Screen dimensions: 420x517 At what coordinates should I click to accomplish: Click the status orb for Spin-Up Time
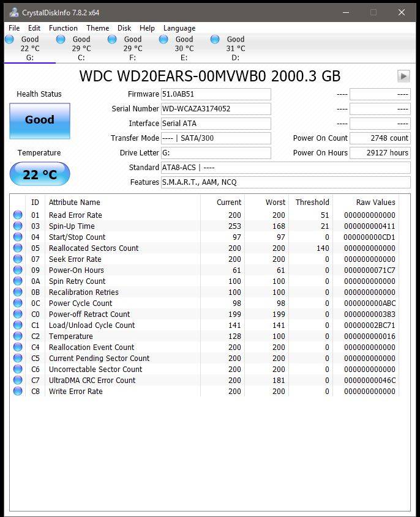[18, 226]
